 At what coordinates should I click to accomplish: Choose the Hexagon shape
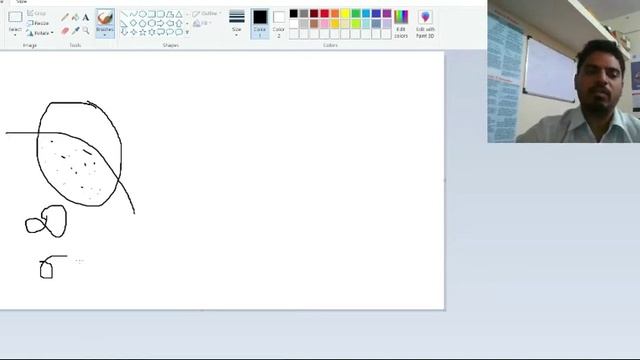[x=152, y=23]
